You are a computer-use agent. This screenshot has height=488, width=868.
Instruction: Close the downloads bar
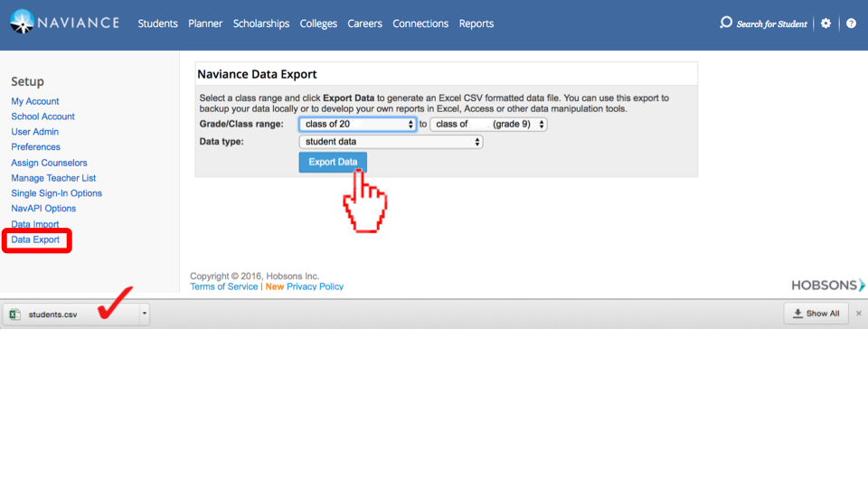pyautogui.click(x=859, y=314)
